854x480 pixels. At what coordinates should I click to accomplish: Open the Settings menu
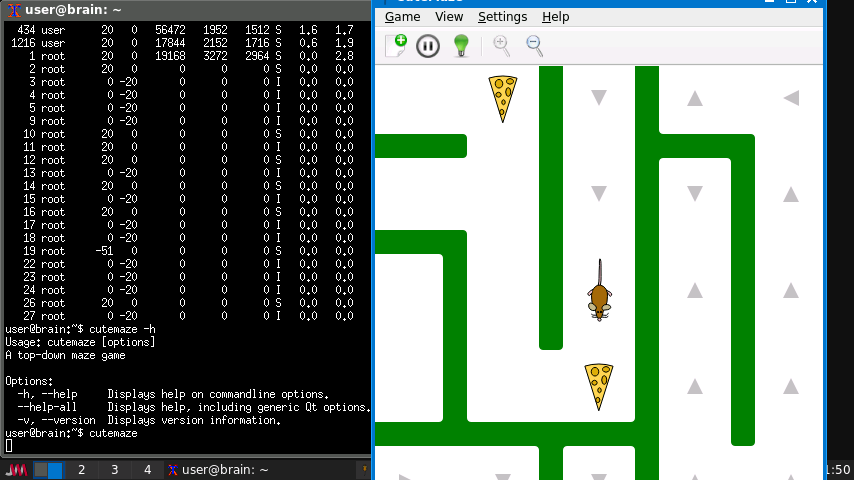coord(502,17)
